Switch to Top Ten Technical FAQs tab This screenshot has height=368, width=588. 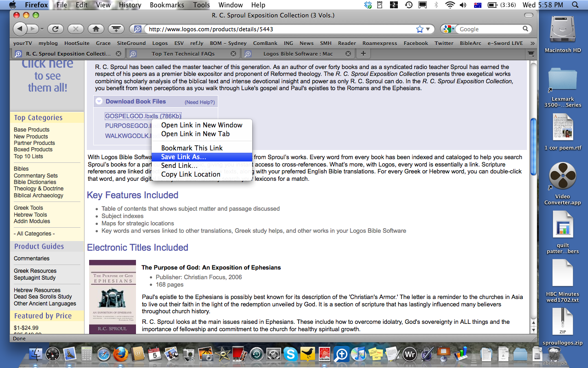183,54
